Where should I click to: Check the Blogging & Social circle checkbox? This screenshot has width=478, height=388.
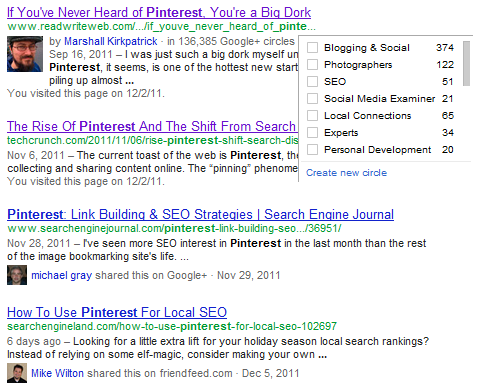[312, 48]
